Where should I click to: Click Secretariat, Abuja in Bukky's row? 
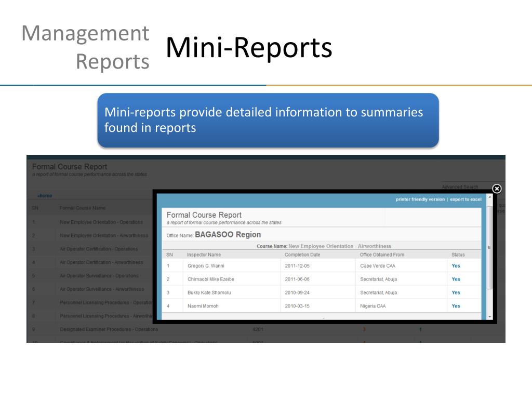[x=378, y=292]
